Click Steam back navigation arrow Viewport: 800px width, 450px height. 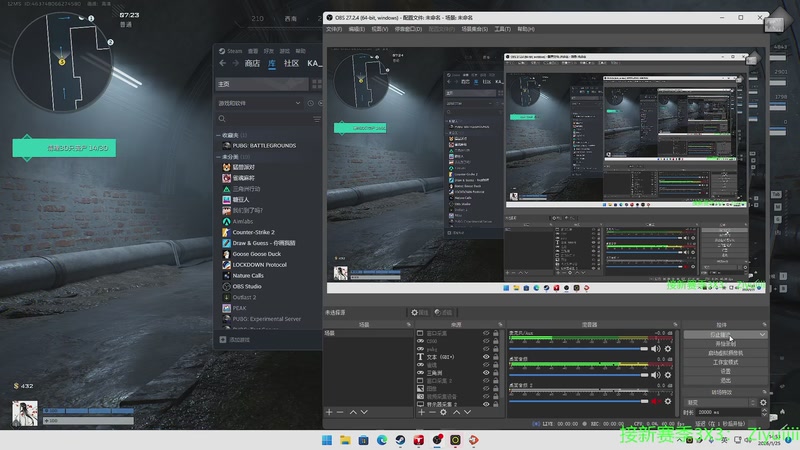tap(222, 63)
